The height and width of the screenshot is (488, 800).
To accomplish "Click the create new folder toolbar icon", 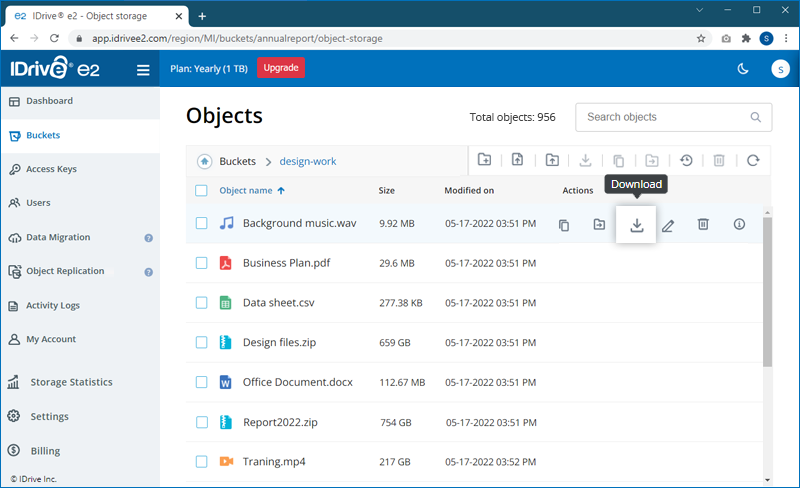I will tap(485, 160).
